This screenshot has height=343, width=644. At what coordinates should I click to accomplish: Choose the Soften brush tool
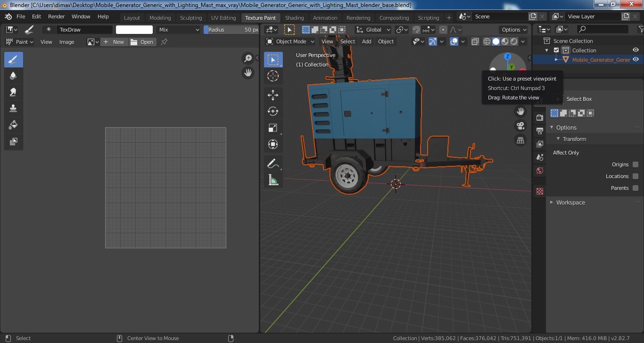(x=13, y=76)
